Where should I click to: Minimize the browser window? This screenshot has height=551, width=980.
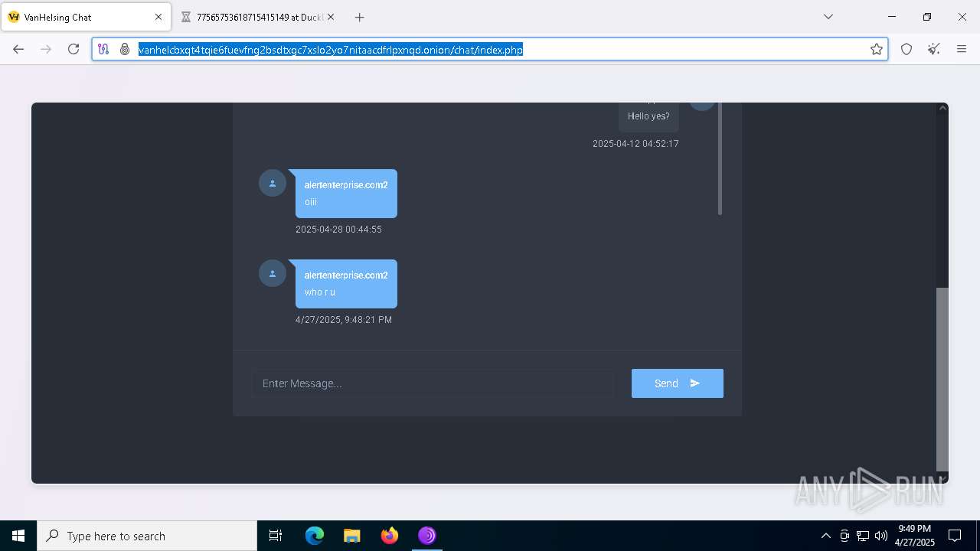pyautogui.click(x=892, y=17)
